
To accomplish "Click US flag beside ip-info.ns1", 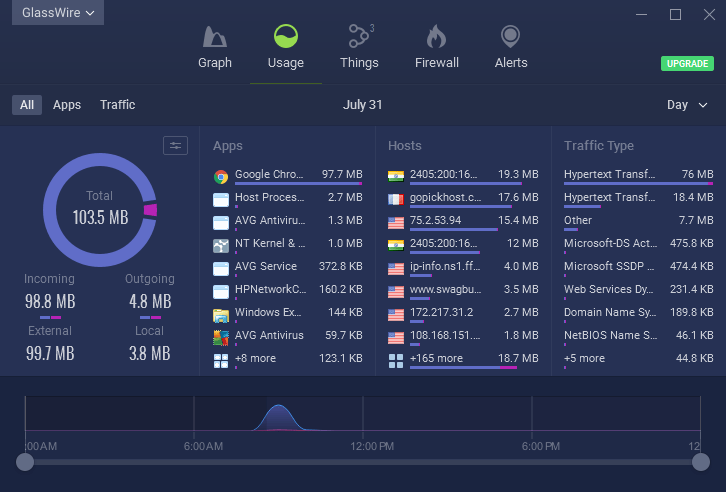I will click(x=396, y=268).
